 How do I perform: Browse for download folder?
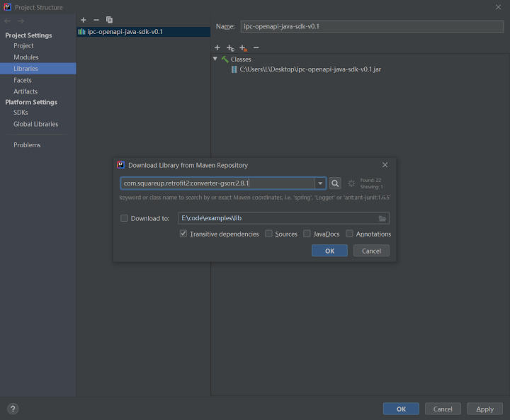(382, 218)
